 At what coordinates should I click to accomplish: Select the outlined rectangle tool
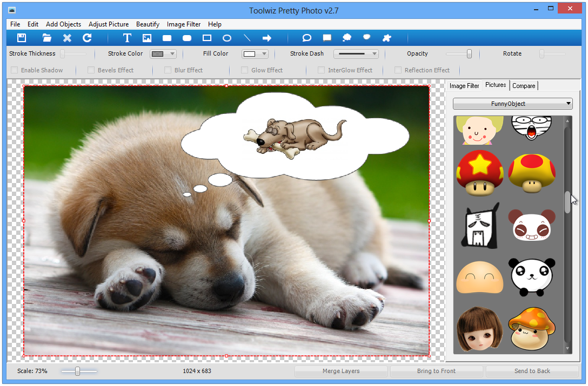coord(207,38)
